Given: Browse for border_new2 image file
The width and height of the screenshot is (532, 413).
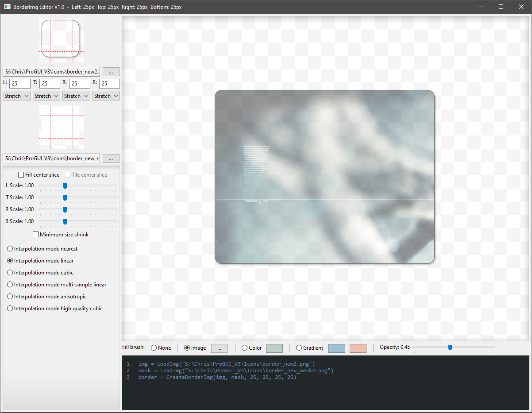Looking at the screenshot, I should 111,72.
